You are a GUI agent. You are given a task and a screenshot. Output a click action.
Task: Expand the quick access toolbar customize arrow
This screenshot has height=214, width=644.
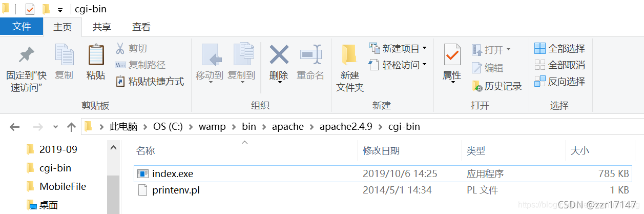[60, 10]
